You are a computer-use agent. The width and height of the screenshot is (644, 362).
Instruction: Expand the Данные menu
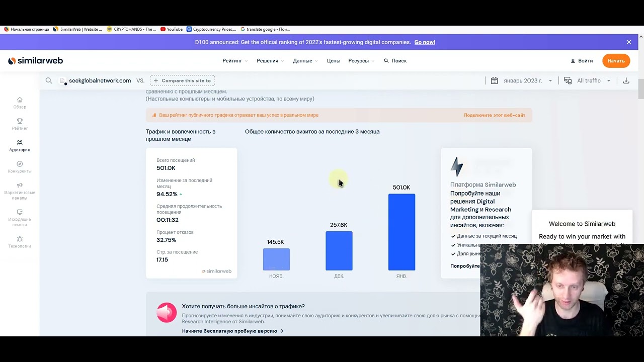tap(305, 61)
